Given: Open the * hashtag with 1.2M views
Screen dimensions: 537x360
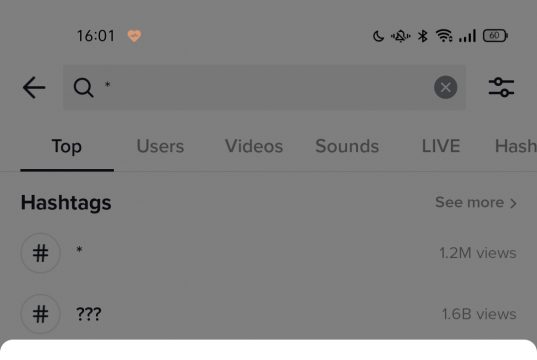Looking at the screenshot, I should point(268,253).
